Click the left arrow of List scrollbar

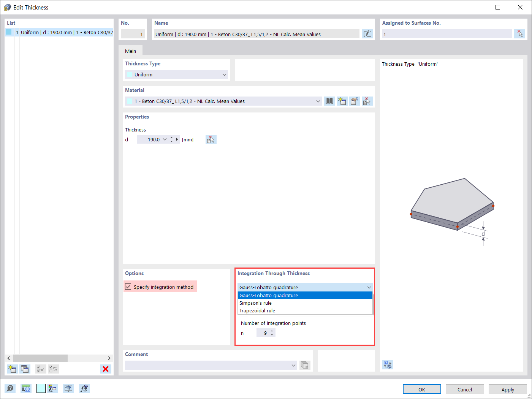coord(9,358)
